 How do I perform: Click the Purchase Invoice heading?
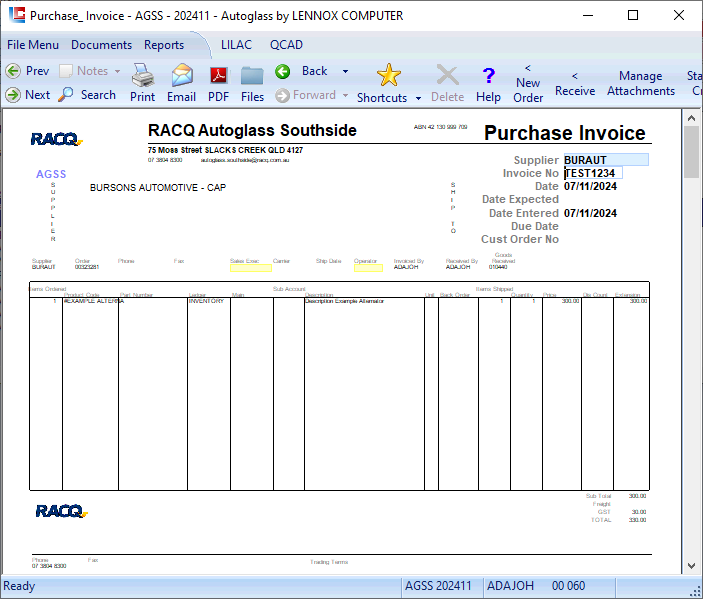pos(564,133)
